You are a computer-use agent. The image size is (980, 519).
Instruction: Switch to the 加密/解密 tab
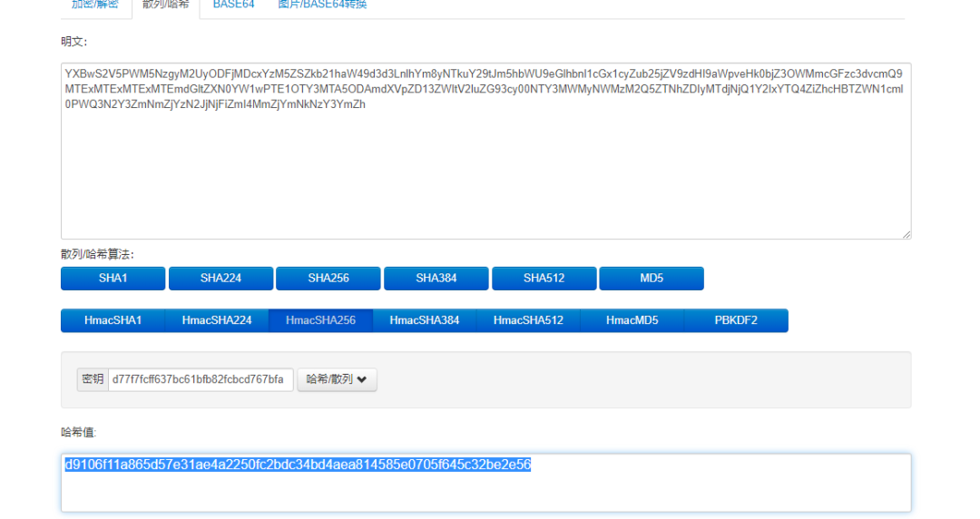[95, 5]
